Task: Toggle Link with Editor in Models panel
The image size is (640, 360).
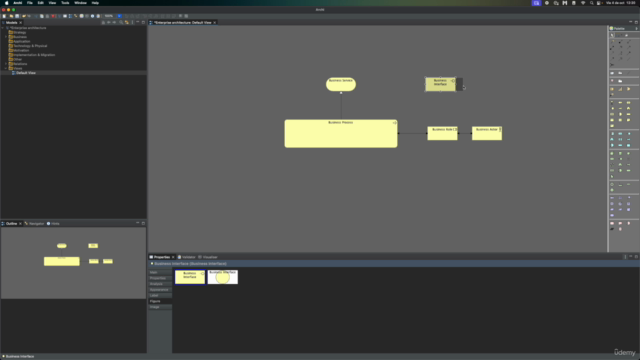Action: pyautogui.click(x=127, y=22)
